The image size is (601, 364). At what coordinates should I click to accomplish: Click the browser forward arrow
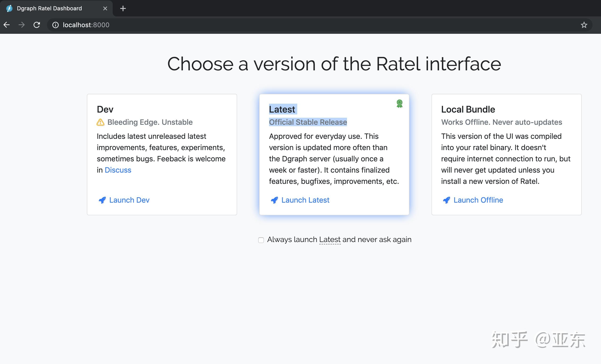22,25
